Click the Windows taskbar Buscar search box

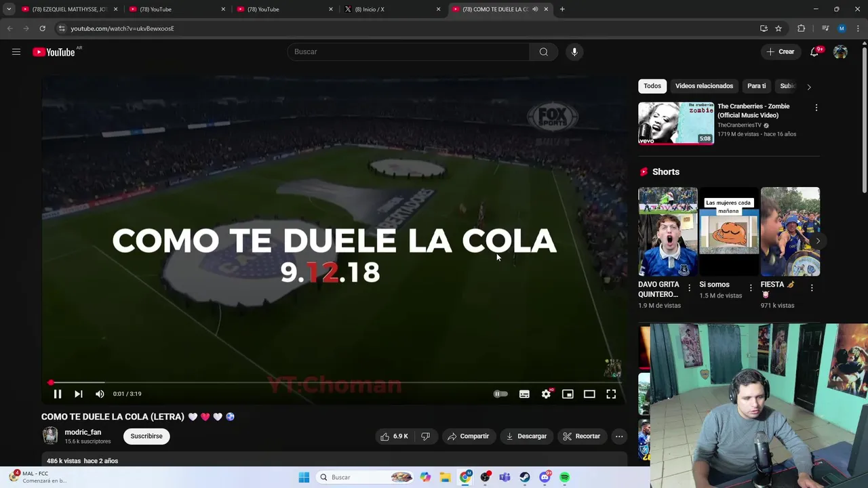366,477
